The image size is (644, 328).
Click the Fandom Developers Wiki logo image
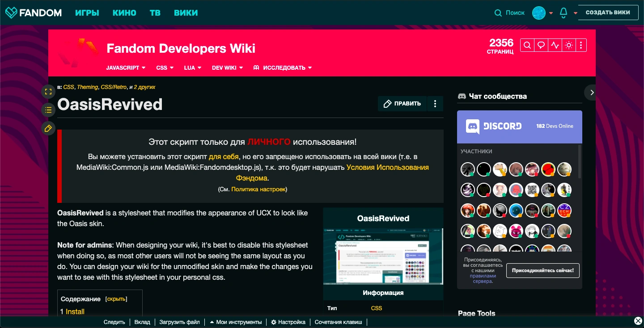(78, 52)
